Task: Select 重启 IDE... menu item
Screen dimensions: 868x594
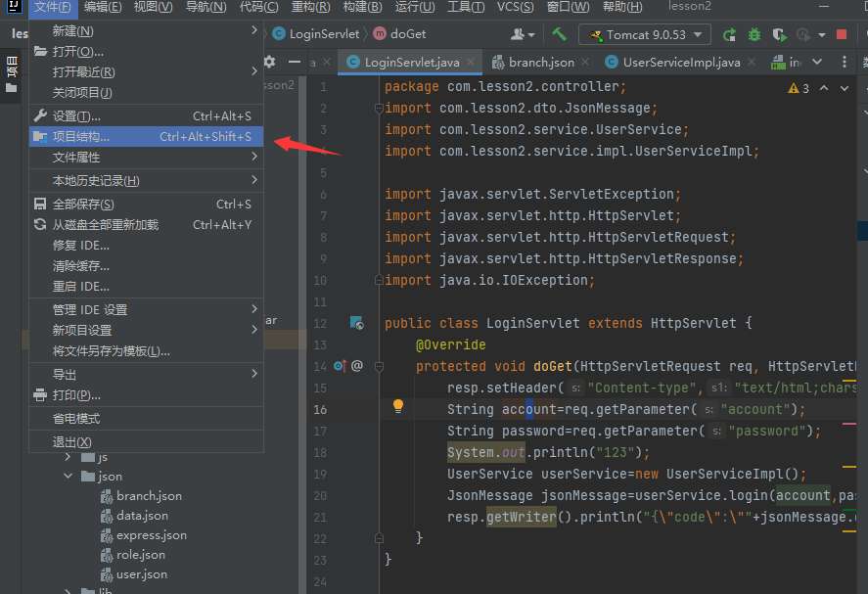Action: [x=146, y=286]
